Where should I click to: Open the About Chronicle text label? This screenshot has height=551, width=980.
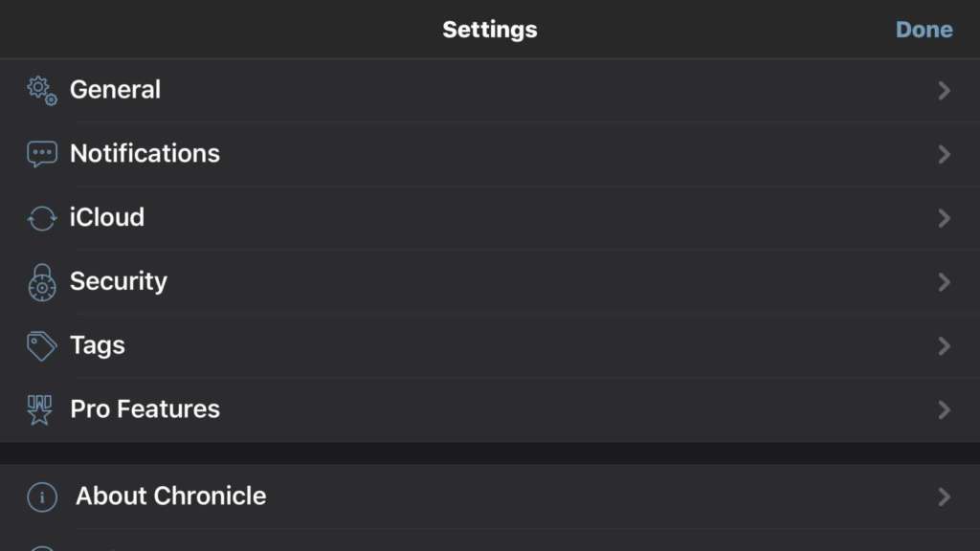170,496
